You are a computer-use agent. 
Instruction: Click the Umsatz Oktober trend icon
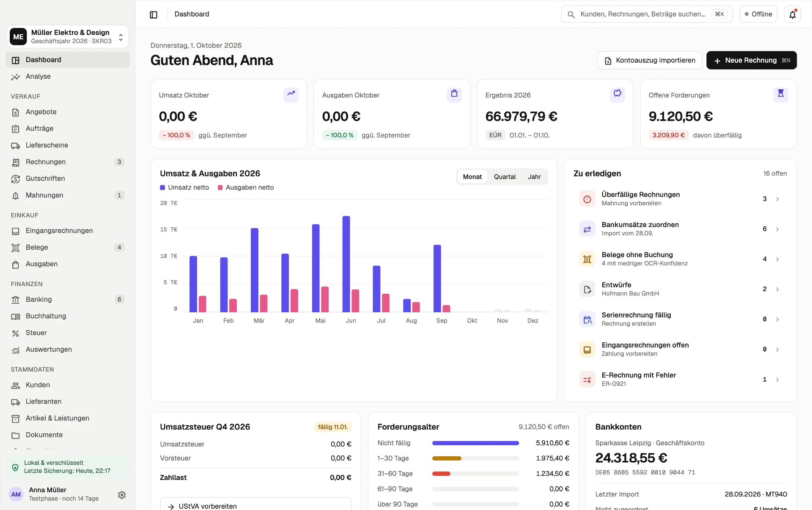tap(291, 94)
